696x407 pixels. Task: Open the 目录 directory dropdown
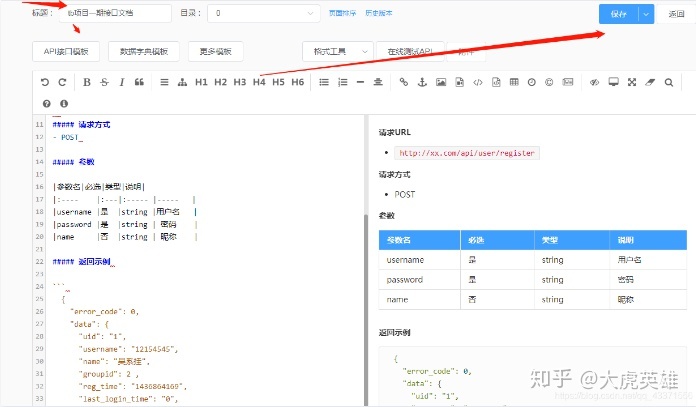pos(264,13)
